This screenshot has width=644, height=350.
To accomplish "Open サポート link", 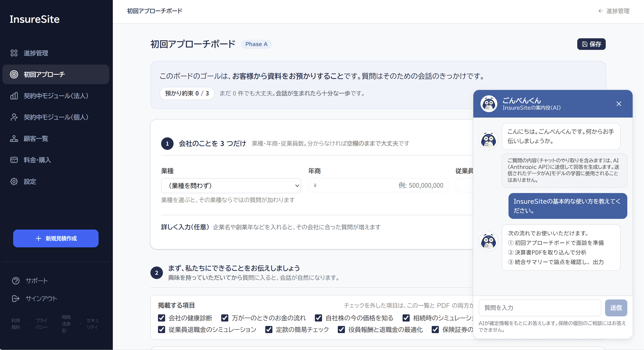I will 30,281.
